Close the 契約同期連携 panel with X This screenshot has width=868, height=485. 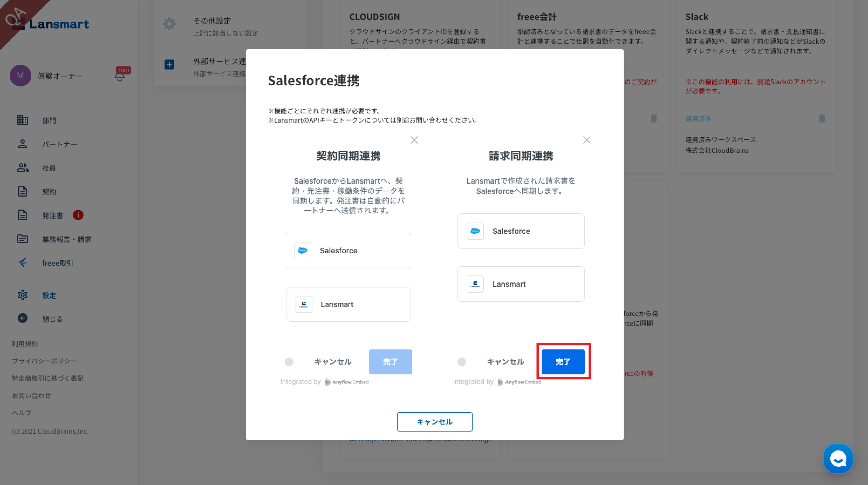(414, 140)
